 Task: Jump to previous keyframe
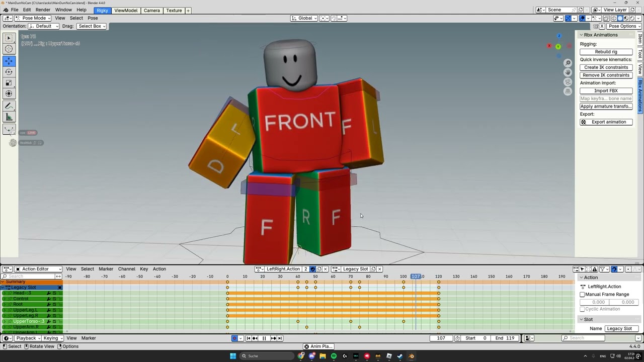[x=255, y=338]
